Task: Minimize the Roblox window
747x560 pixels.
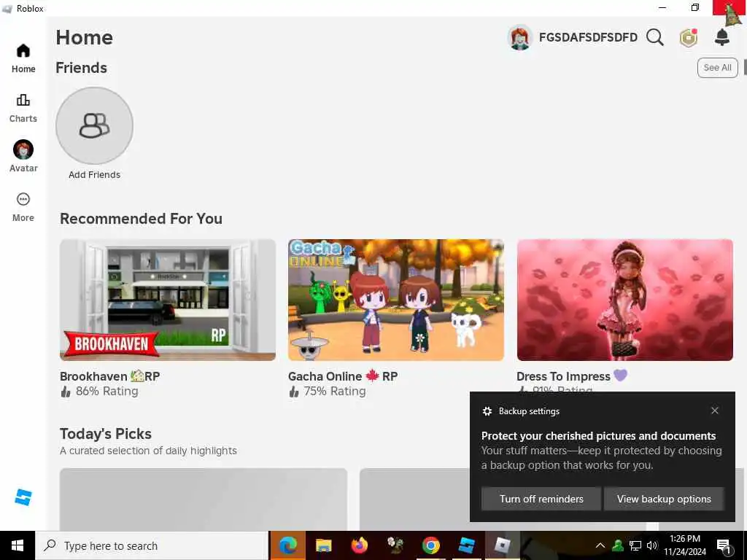Action: 662,7
